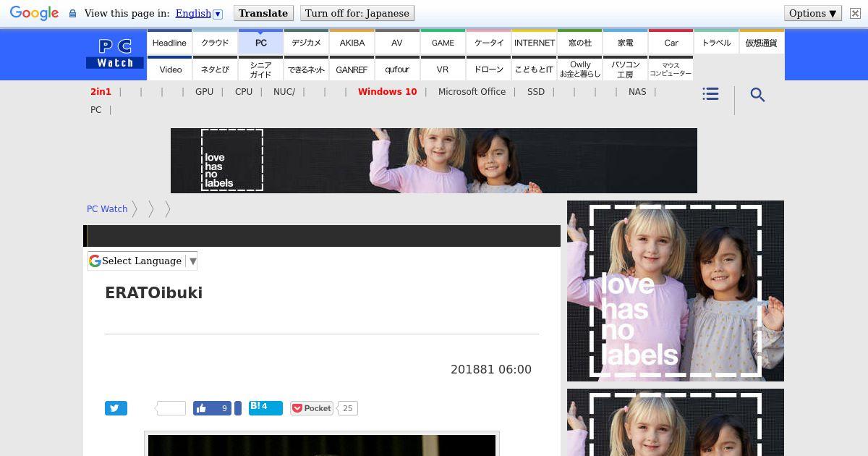Click the GPU topic link
868x456 pixels.
[204, 92]
